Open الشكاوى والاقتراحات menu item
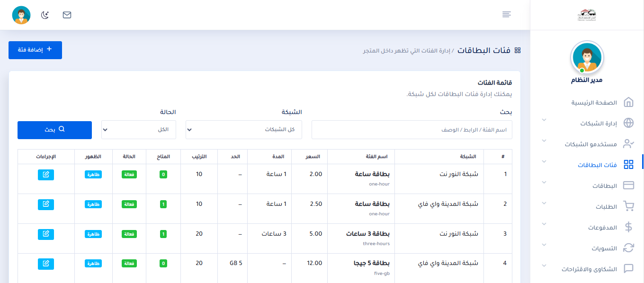 click(590, 269)
